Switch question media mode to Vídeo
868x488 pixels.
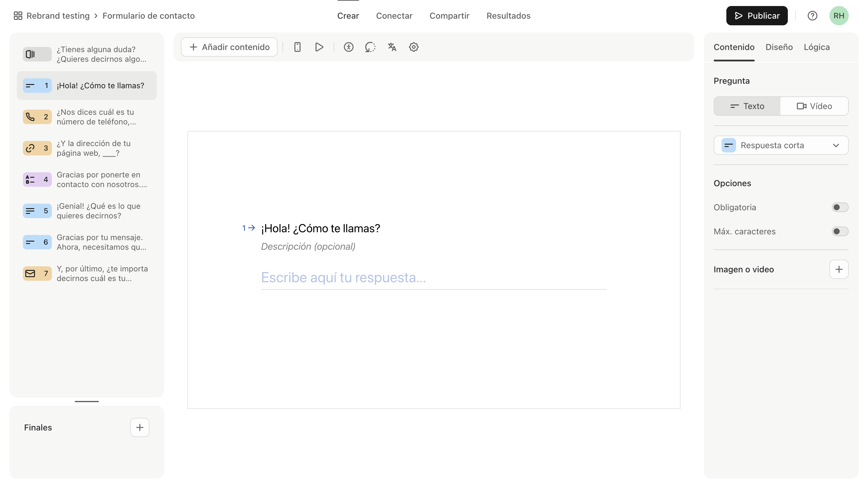coord(814,106)
